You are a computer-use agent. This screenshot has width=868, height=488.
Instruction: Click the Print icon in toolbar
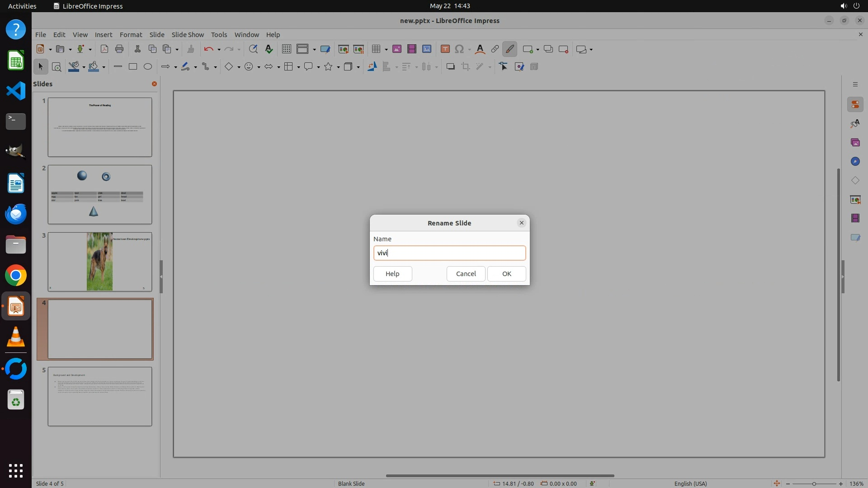coord(119,49)
